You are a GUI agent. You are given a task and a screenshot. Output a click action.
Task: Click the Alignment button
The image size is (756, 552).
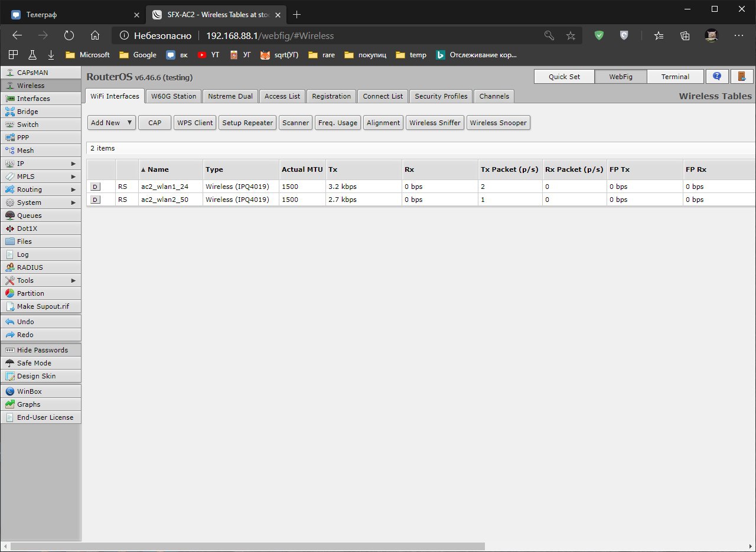[383, 123]
